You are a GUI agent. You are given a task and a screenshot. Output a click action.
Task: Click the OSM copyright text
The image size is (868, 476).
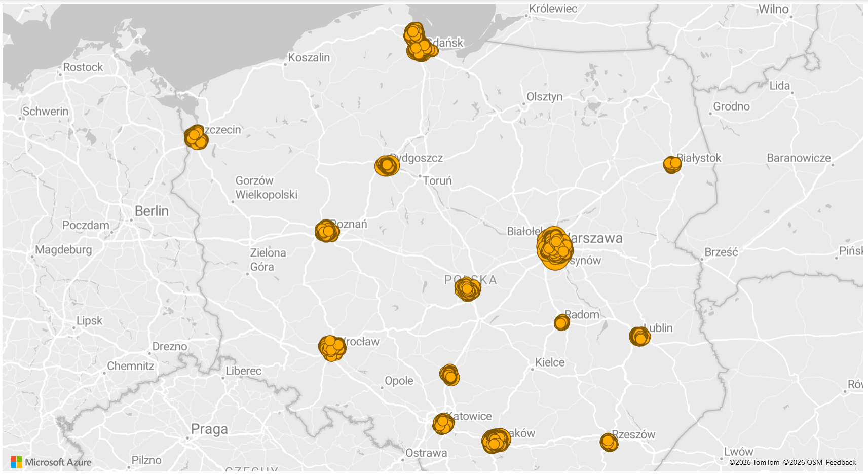click(x=803, y=462)
